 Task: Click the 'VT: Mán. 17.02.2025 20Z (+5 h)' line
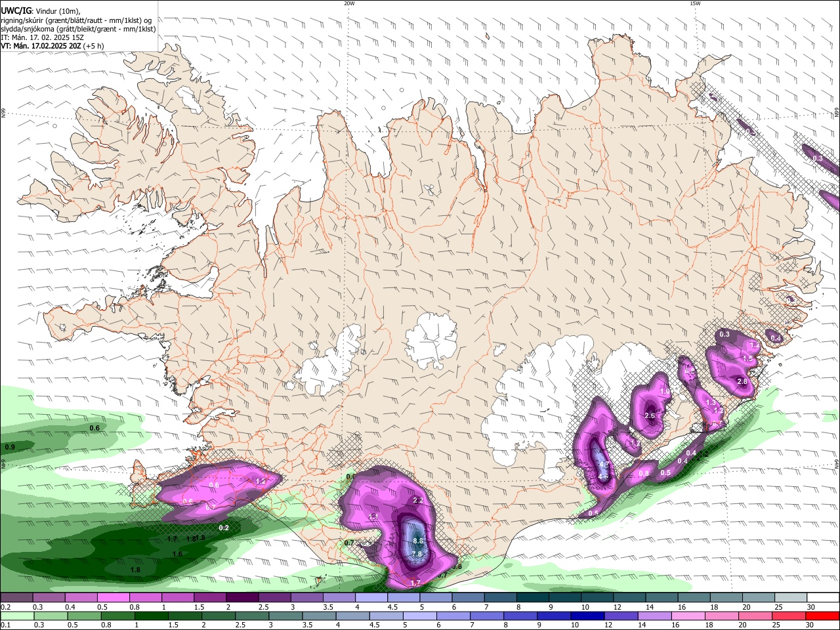[52, 46]
